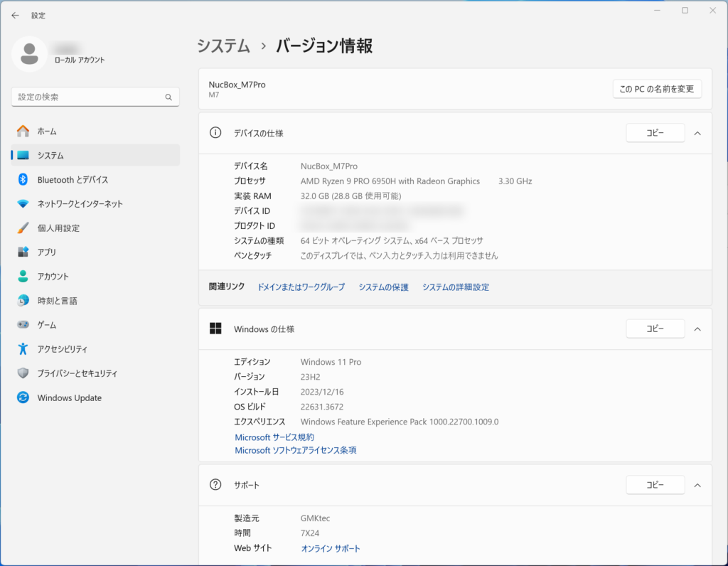Click the ローカル アカウント label
Image resolution: width=728 pixels, height=566 pixels.
[x=80, y=60]
